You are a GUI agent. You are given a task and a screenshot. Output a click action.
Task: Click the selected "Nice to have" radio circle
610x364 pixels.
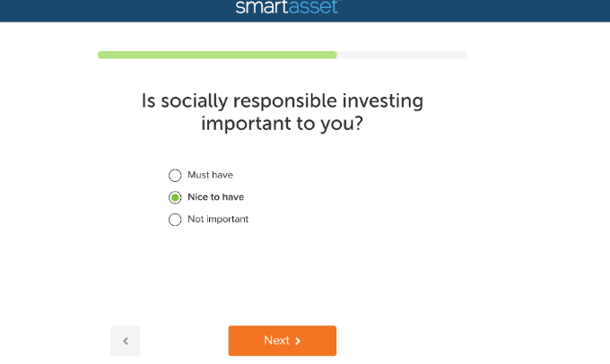pos(175,197)
